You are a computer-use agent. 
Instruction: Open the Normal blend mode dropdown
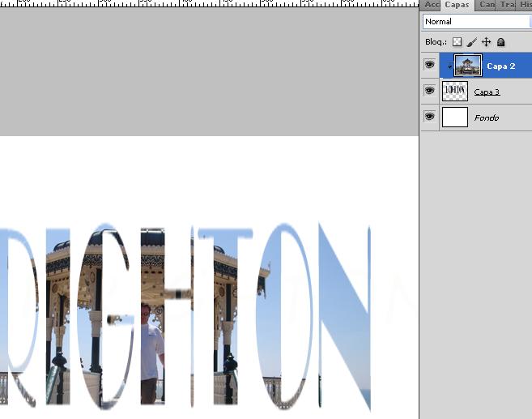(x=476, y=22)
